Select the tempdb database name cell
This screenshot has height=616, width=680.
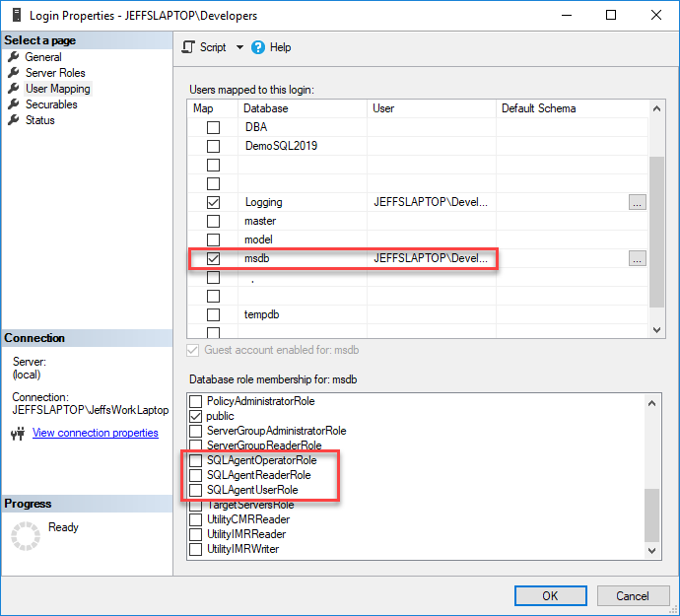[x=303, y=314]
